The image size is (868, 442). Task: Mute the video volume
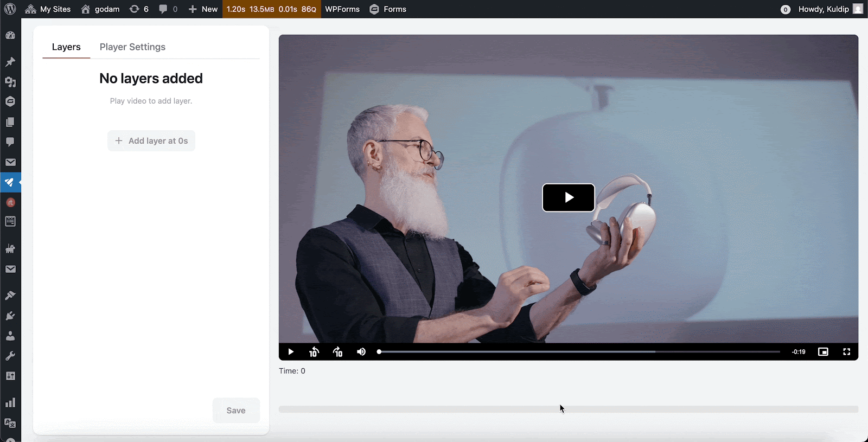tap(361, 352)
